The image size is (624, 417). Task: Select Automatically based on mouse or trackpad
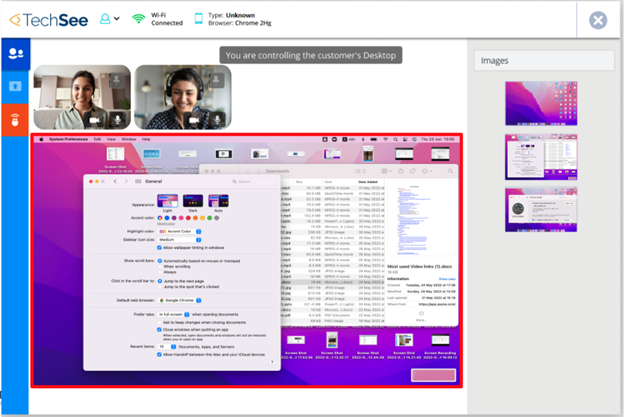[160, 261]
